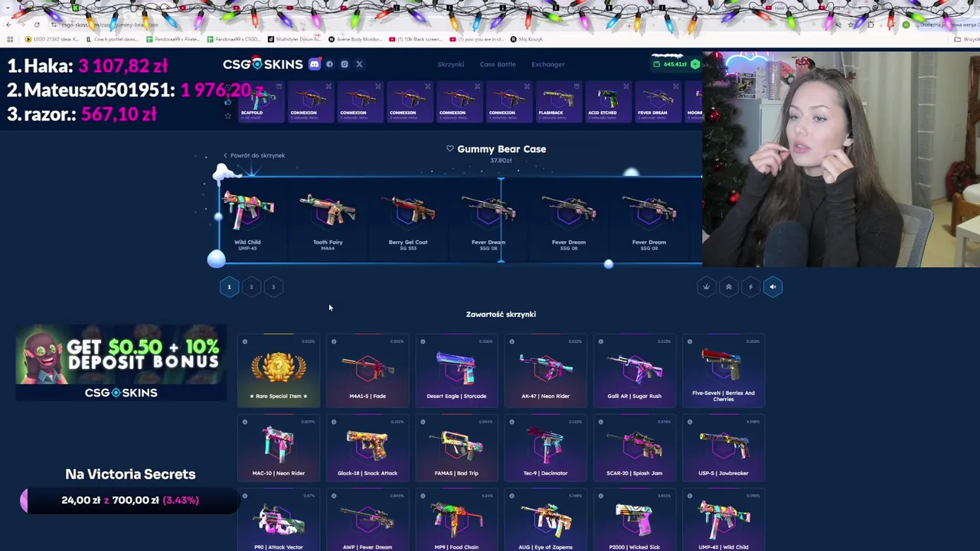The width and height of the screenshot is (980, 551).
Task: Open the USP-S | Jawbreaker card
Action: coord(724,449)
